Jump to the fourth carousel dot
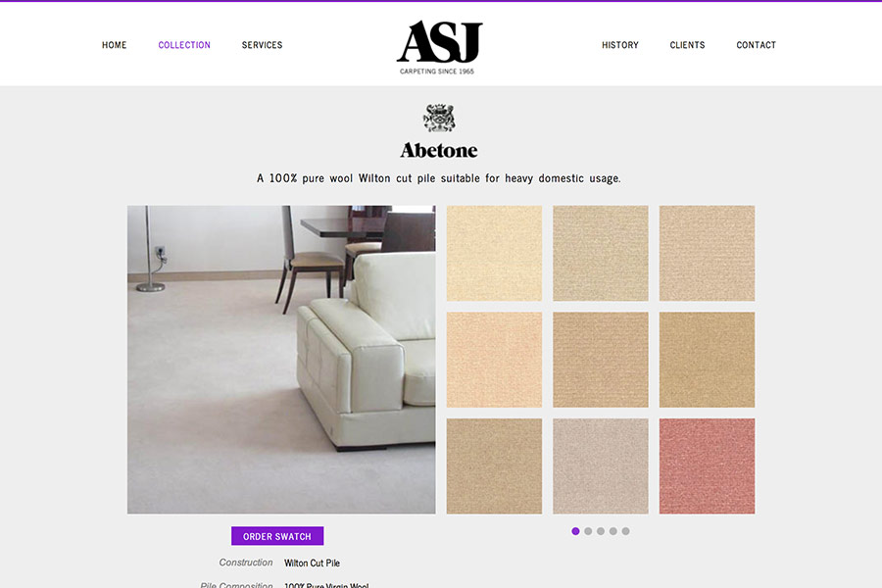Screen dimensions: 882x588 click(613, 531)
